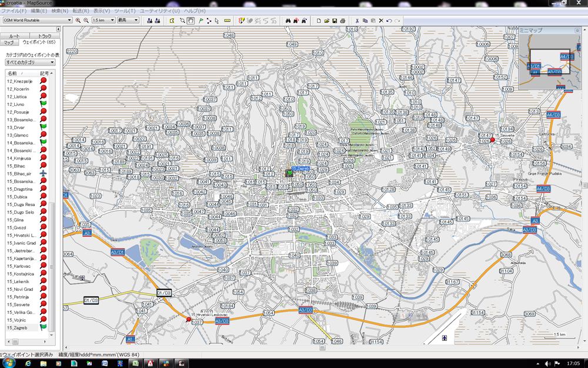Click the print toolbar icon
Image resolution: width=588 pixels, height=368 pixels.
[343, 21]
